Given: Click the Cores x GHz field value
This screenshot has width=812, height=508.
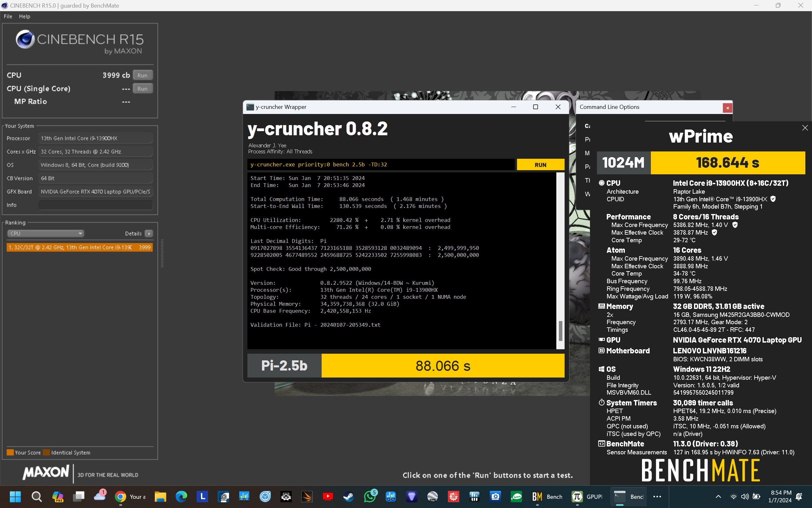Looking at the screenshot, I should click(x=95, y=151).
